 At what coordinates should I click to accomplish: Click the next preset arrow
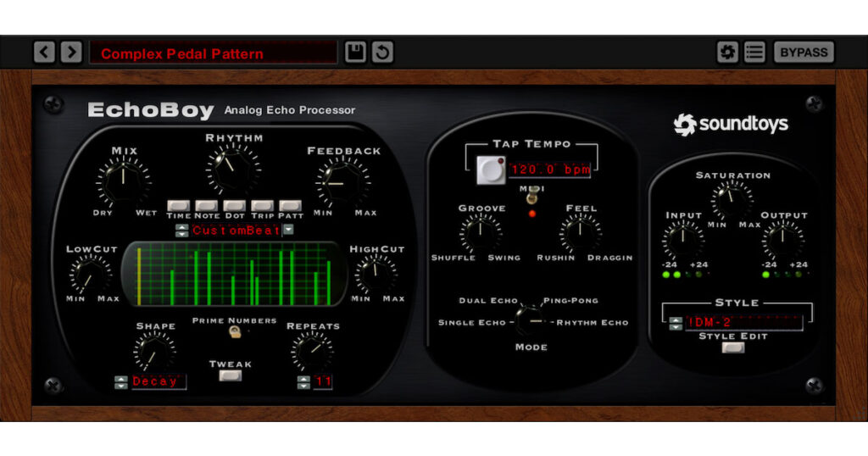[71, 53]
